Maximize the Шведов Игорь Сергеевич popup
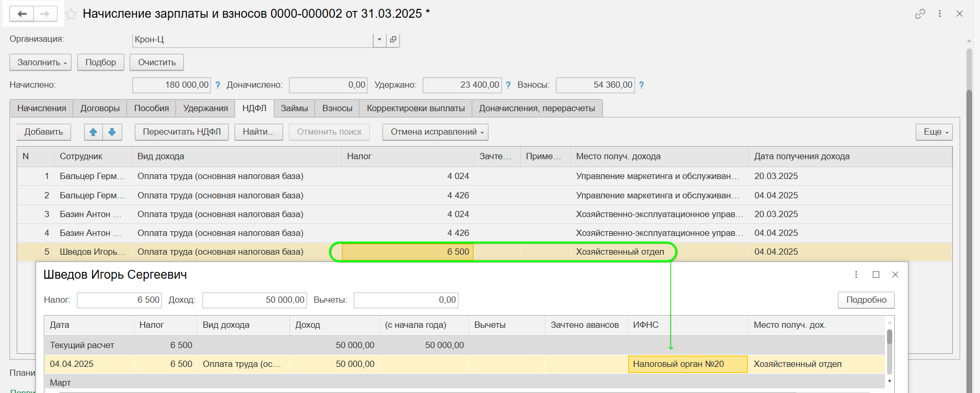The width and height of the screenshot is (980, 393). pos(876,275)
